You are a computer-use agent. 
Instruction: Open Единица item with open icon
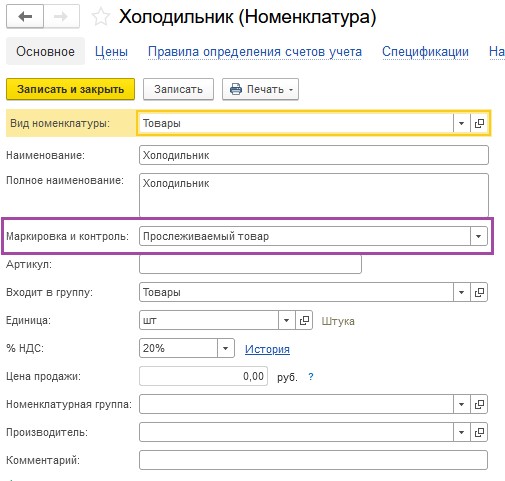(304, 320)
